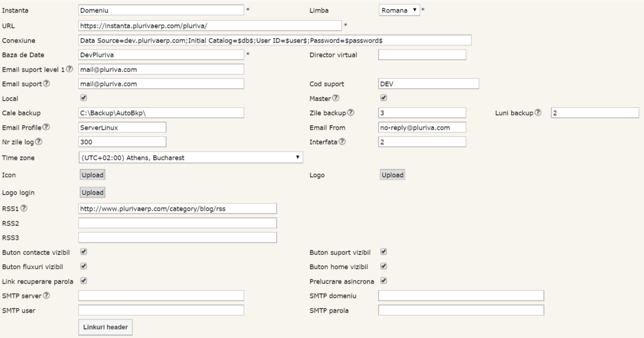This screenshot has height=338, width=644.
Task: Click help icon beside Master label
Action: pyautogui.click(x=336, y=98)
